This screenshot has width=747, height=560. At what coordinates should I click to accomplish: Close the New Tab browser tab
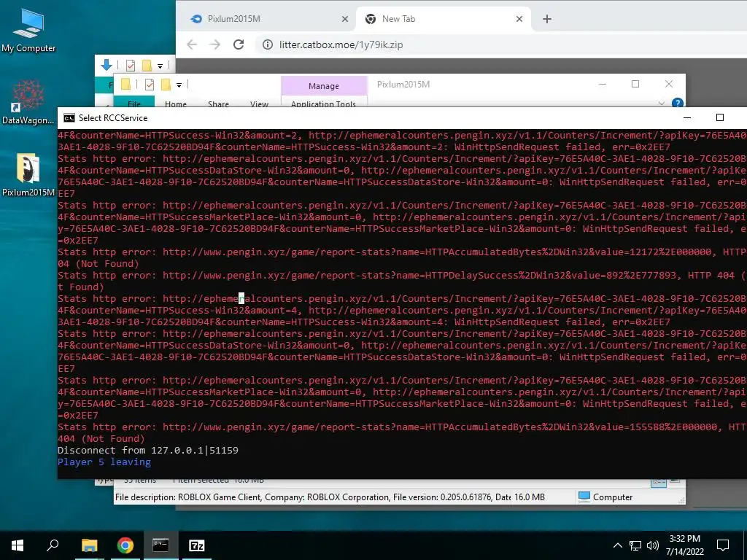[x=519, y=19]
